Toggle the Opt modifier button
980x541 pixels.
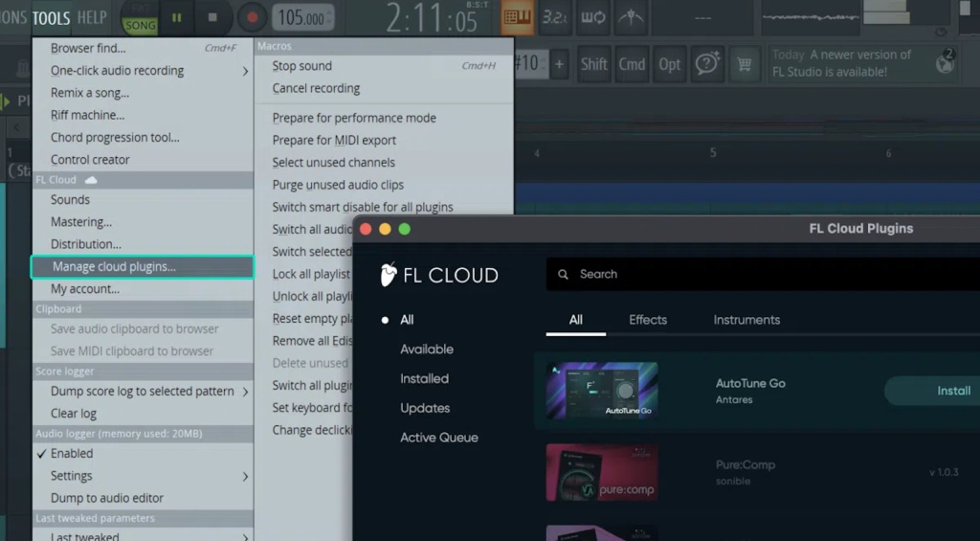pyautogui.click(x=669, y=64)
